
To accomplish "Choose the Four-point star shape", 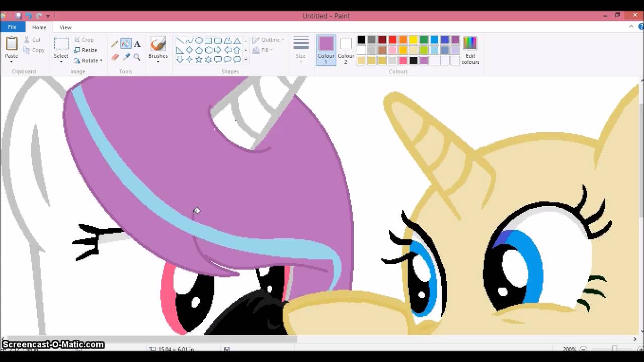I will [189, 59].
